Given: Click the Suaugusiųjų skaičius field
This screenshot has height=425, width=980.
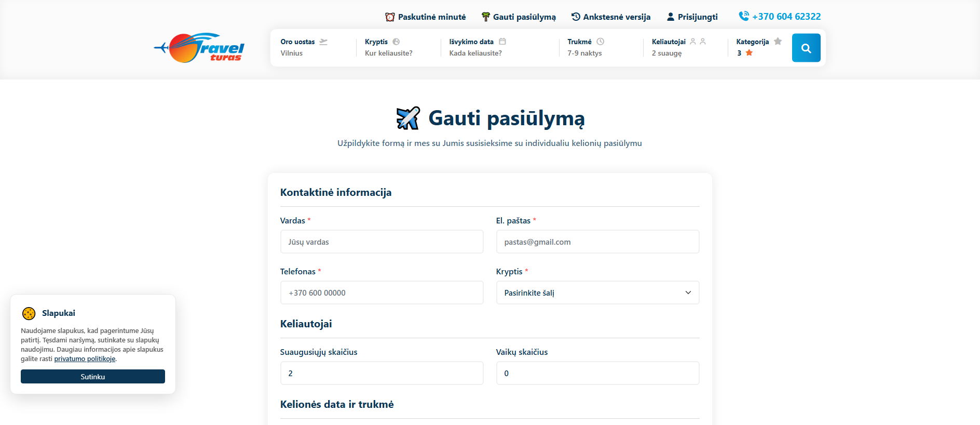Looking at the screenshot, I should pyautogui.click(x=382, y=373).
